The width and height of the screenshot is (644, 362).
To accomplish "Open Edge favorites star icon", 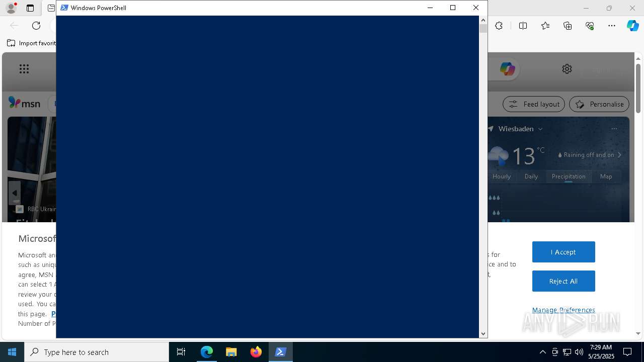I will (545, 26).
